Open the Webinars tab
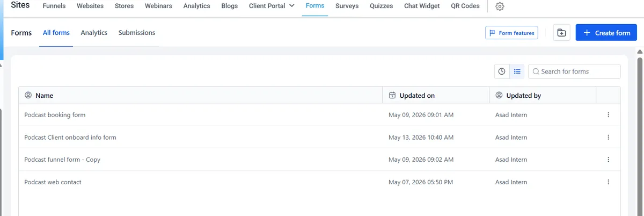Image resolution: width=644 pixels, height=216 pixels. point(158,6)
